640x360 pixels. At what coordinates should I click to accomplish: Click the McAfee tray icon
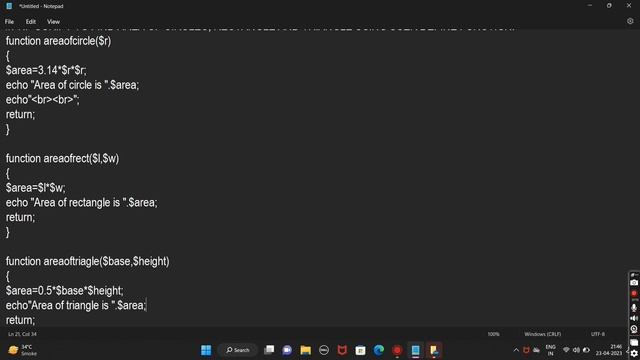coord(527,350)
